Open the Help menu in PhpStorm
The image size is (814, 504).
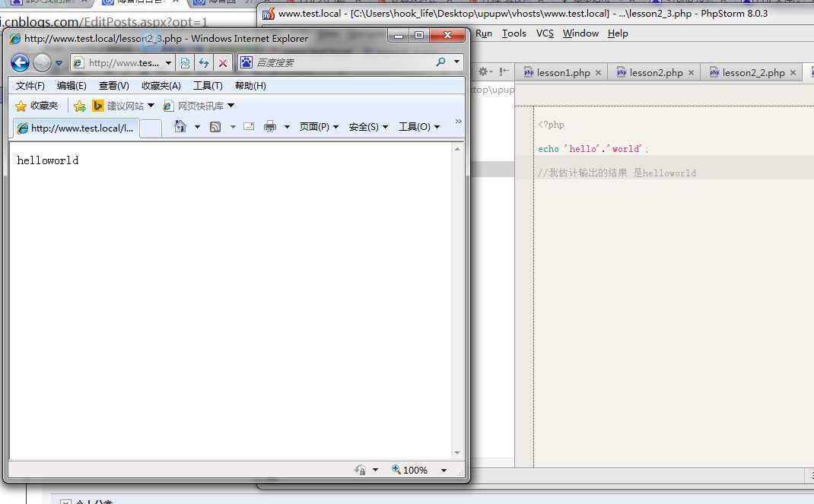pyautogui.click(x=618, y=33)
